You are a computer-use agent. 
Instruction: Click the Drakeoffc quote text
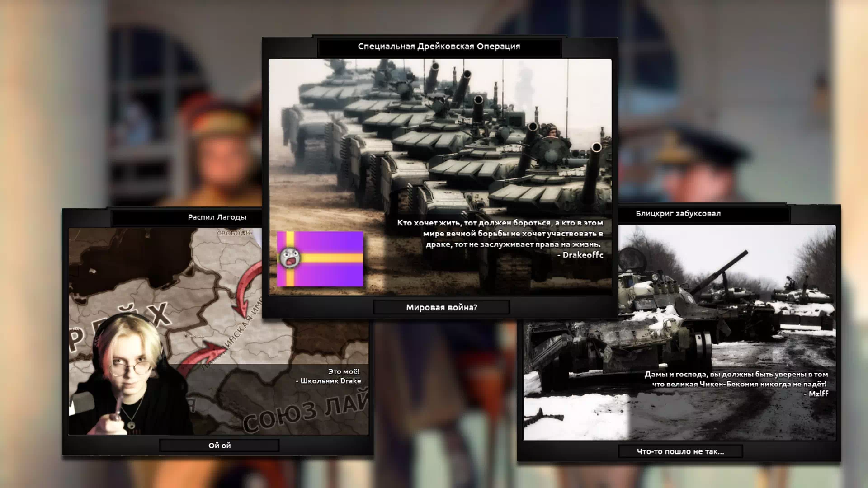click(x=500, y=239)
